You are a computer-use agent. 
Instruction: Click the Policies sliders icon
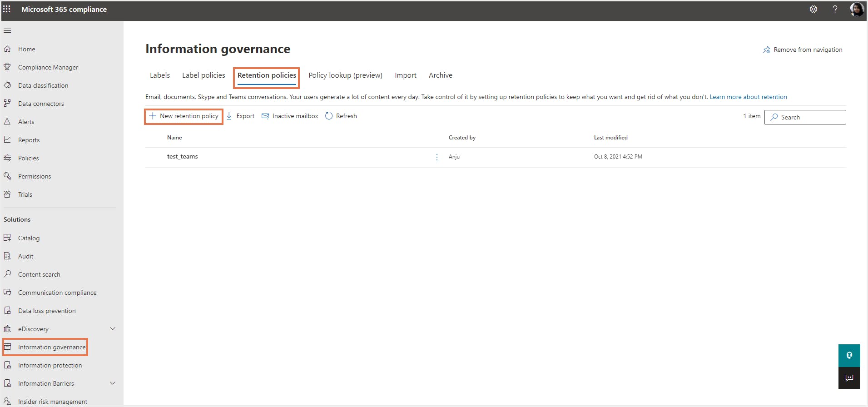(7, 158)
